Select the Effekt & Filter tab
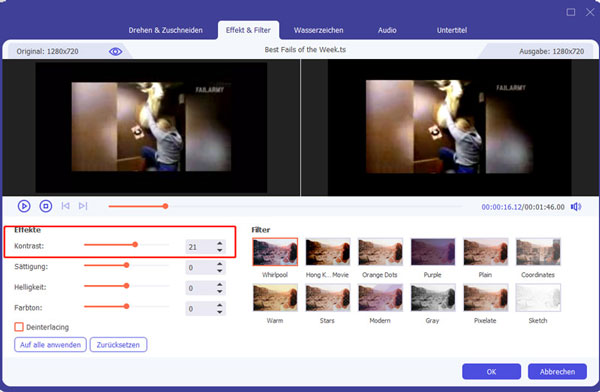Viewport: 600px width, 392px height. pyautogui.click(x=248, y=30)
